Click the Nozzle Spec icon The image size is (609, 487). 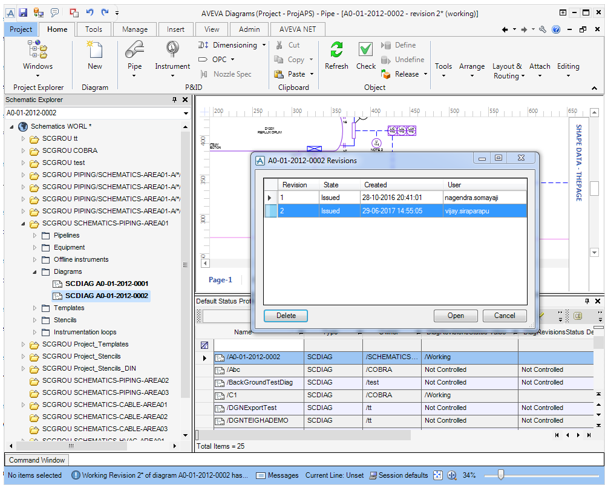204,74
